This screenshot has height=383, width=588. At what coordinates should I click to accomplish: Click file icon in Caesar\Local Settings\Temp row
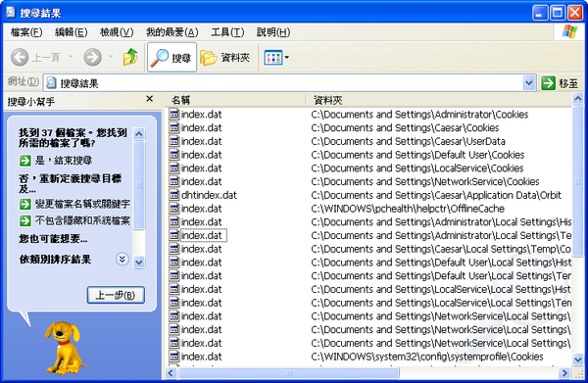(x=174, y=249)
